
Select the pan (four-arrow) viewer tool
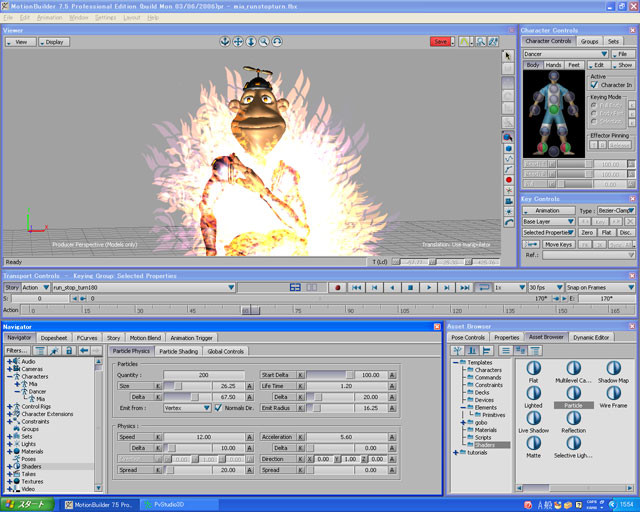pos(238,42)
